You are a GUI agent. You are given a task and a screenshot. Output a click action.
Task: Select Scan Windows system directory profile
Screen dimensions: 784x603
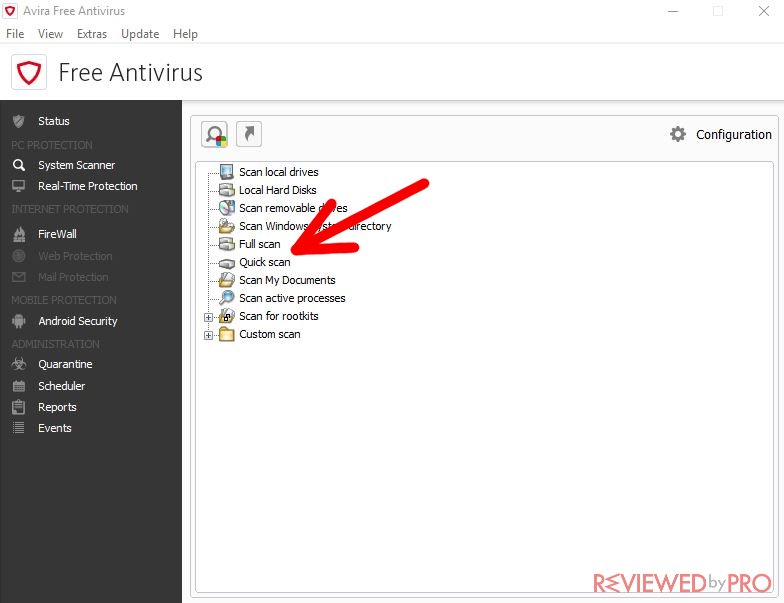tap(315, 226)
